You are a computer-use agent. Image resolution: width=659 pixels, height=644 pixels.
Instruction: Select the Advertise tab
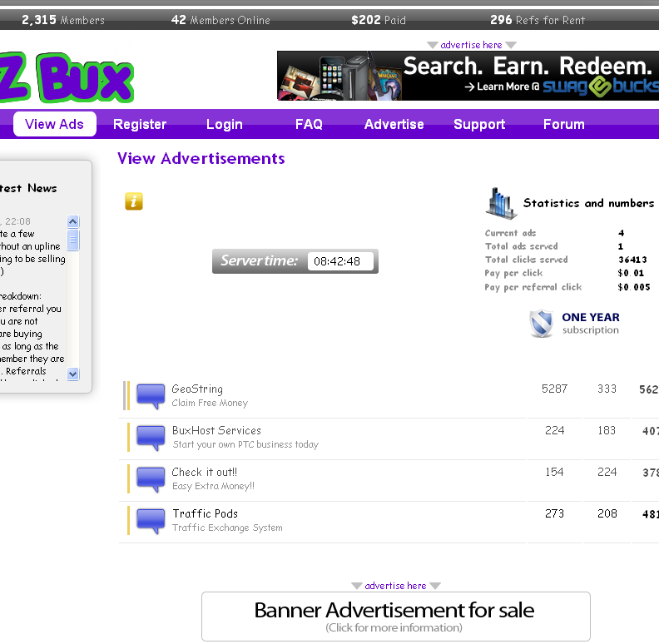[x=394, y=125]
